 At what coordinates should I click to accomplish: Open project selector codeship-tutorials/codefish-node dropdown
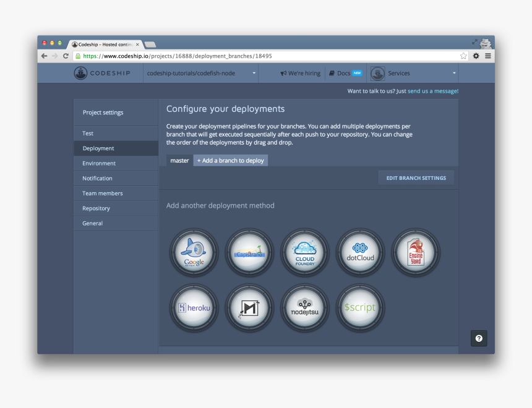tap(201, 74)
